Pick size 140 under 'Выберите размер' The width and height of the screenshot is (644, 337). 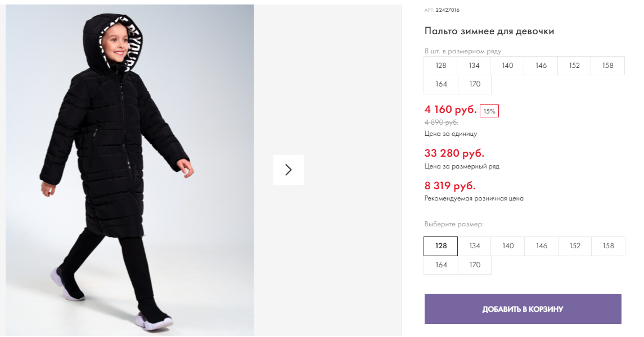coord(508,246)
